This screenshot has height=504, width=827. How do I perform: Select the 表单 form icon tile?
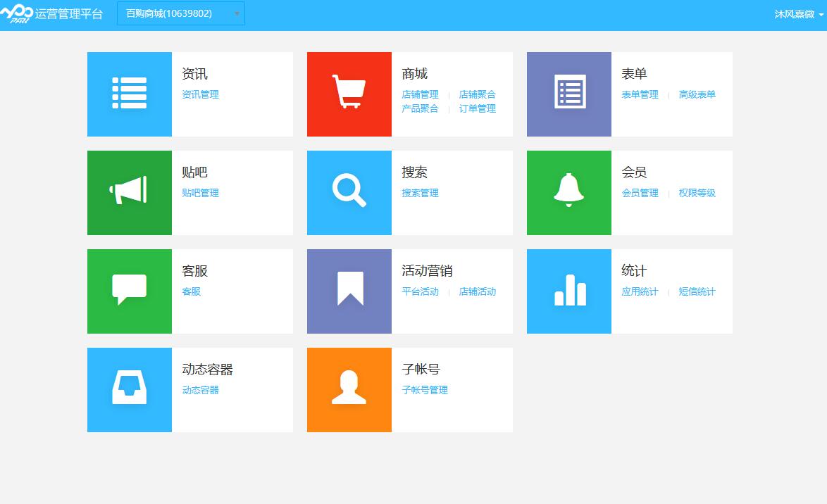569,94
